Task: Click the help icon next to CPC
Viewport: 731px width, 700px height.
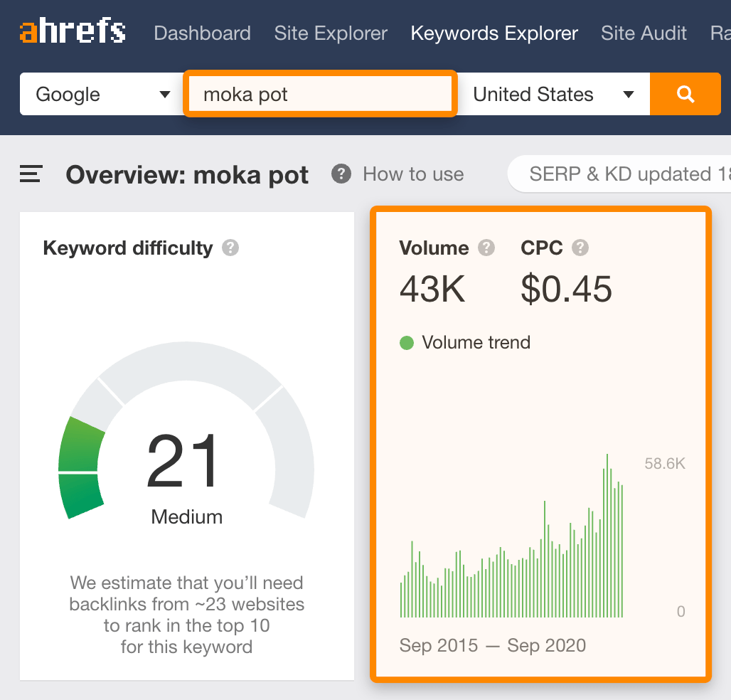Action: tap(580, 248)
